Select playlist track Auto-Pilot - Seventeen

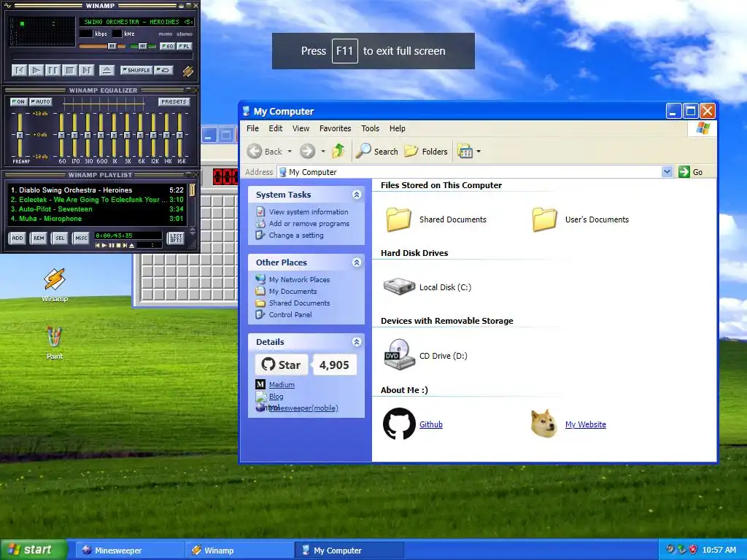(x=97, y=209)
